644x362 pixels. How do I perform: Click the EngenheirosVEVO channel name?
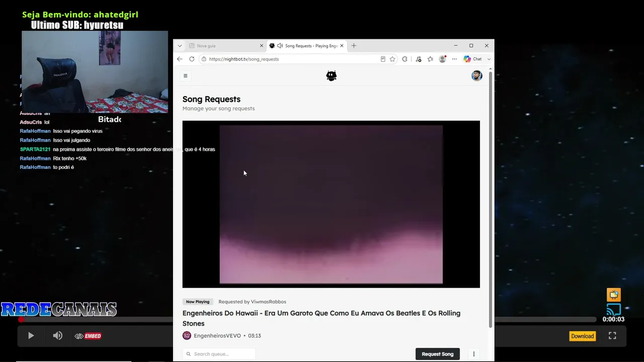coord(217,336)
